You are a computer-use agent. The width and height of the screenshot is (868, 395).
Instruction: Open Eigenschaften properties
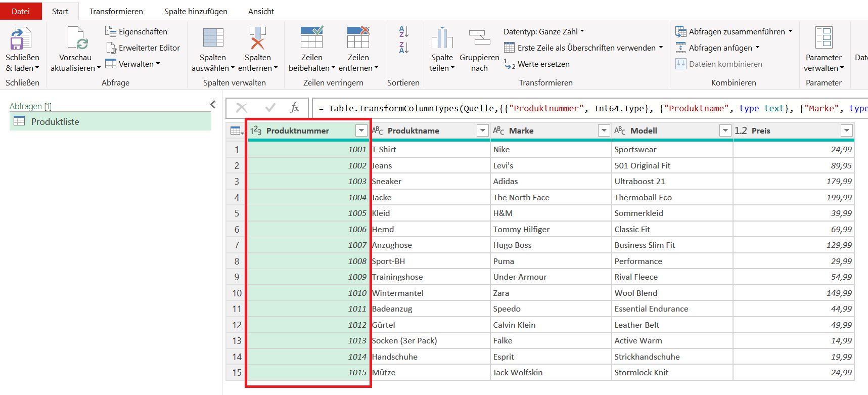point(136,31)
